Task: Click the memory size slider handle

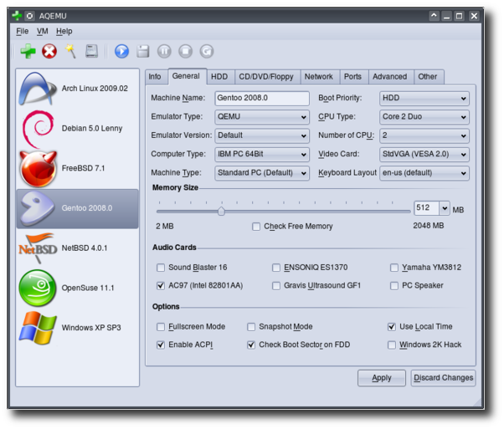Action: (x=221, y=212)
